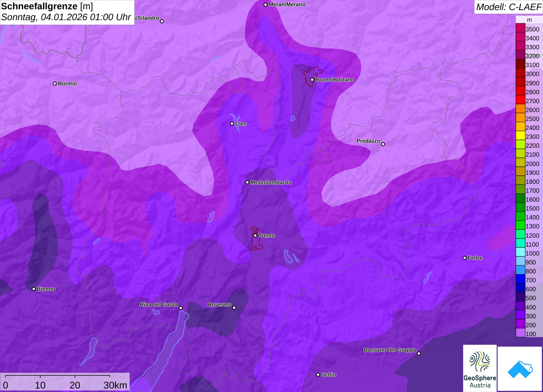Click the Bormio city marker dot
The width and height of the screenshot is (543, 392).
[x=55, y=83]
